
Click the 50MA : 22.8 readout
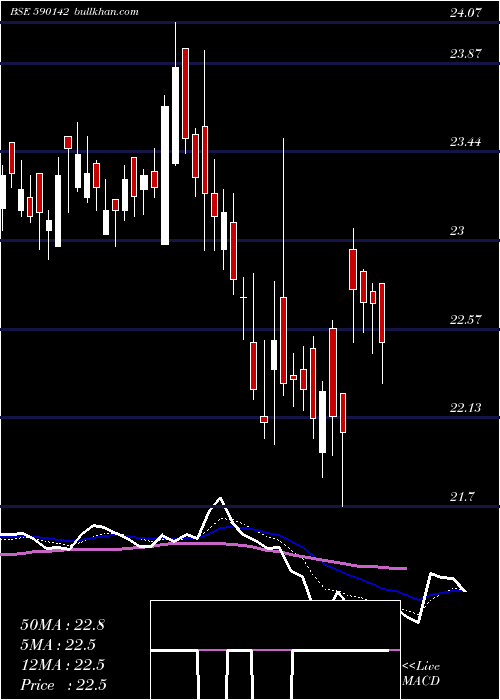coord(62,625)
